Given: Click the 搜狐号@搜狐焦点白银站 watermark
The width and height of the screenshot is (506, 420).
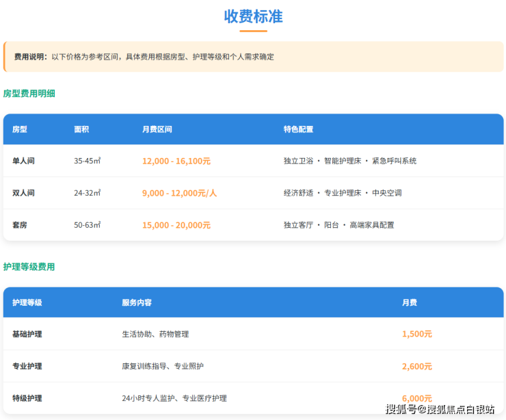Looking at the screenshot, I should pyautogui.click(x=440, y=409).
